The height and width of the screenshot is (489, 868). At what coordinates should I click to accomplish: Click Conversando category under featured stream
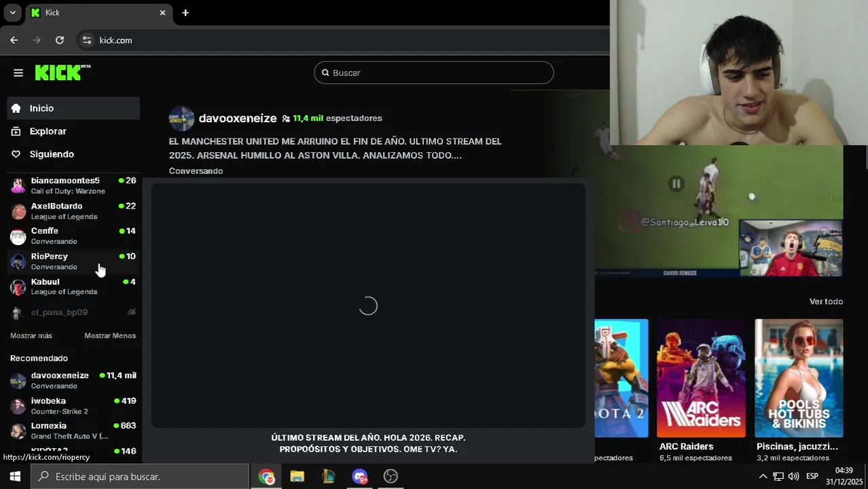coord(196,171)
